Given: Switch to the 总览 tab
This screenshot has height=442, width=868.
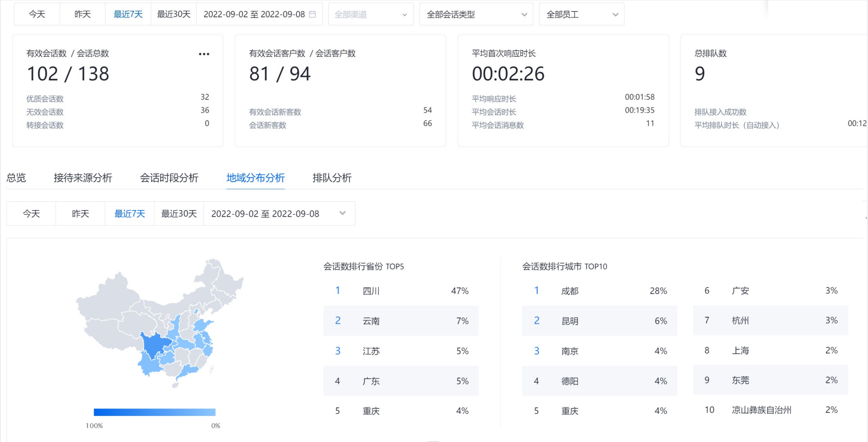Looking at the screenshot, I should [16, 178].
